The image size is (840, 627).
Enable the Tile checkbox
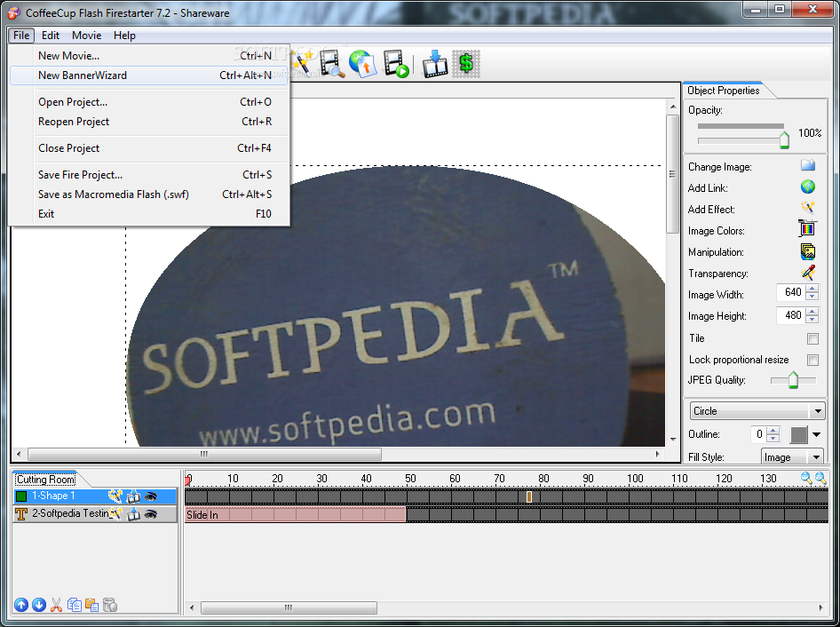[x=812, y=338]
